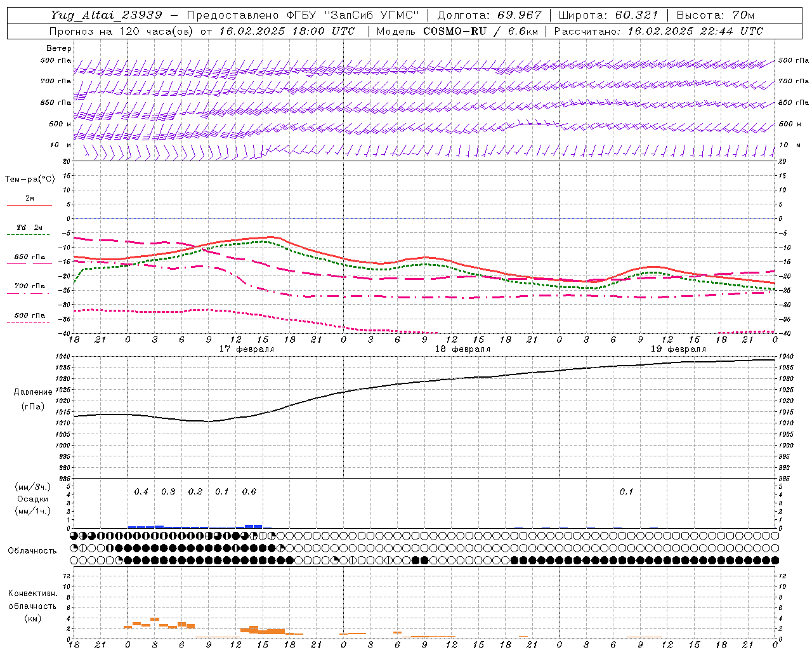
Task: Select the (мм/1ч.) precipitation unit label
Action: point(33,511)
